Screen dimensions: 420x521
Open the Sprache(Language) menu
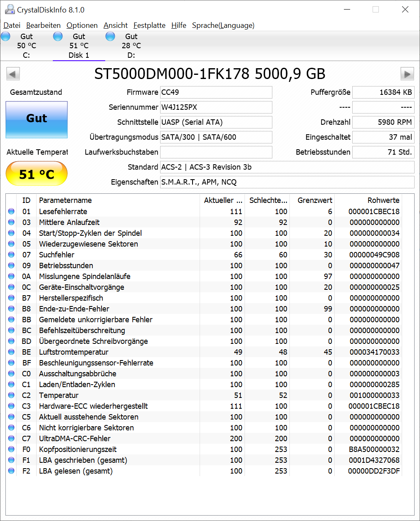(223, 25)
